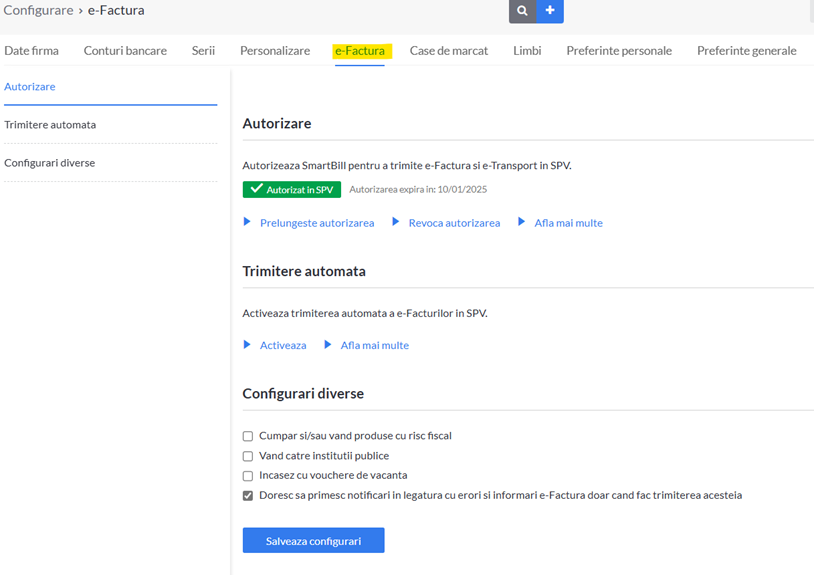Select Trimitere automata in the sidebar

(x=50, y=125)
